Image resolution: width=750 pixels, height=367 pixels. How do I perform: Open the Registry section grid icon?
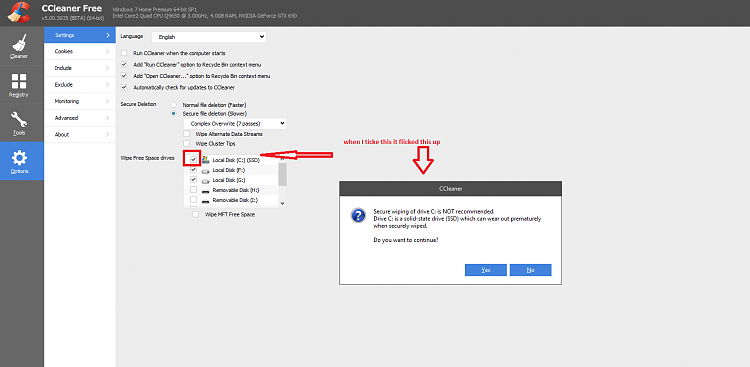coord(19,81)
